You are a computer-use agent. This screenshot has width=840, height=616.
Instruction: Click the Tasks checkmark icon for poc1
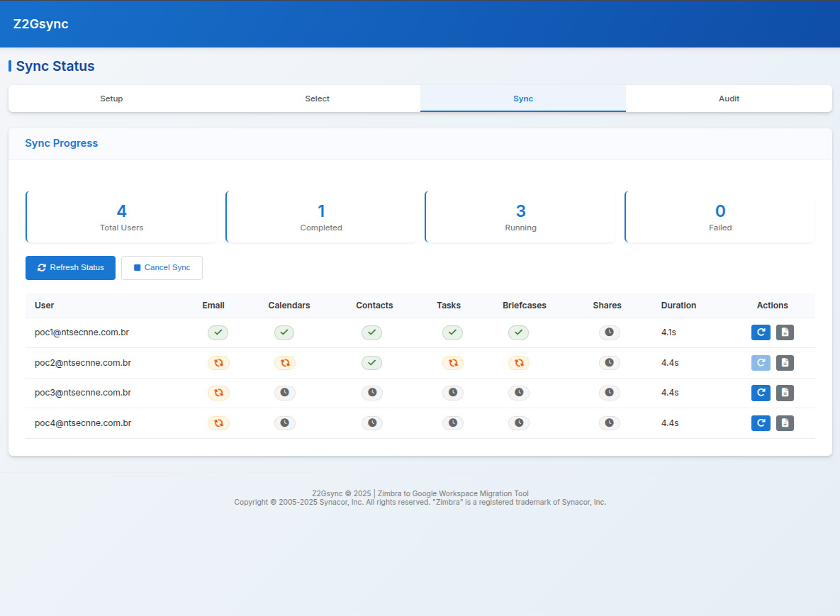[x=452, y=332]
